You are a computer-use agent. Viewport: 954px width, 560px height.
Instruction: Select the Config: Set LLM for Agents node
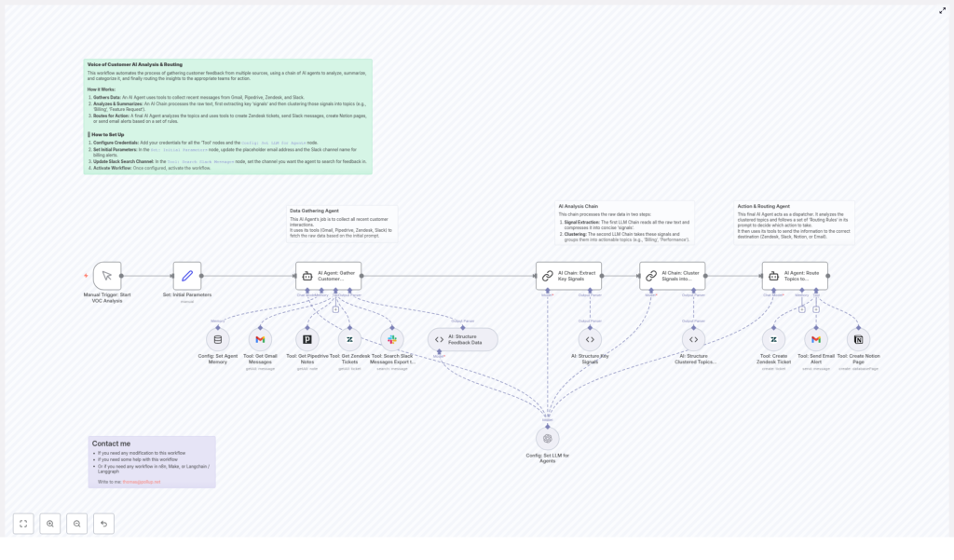pos(548,437)
